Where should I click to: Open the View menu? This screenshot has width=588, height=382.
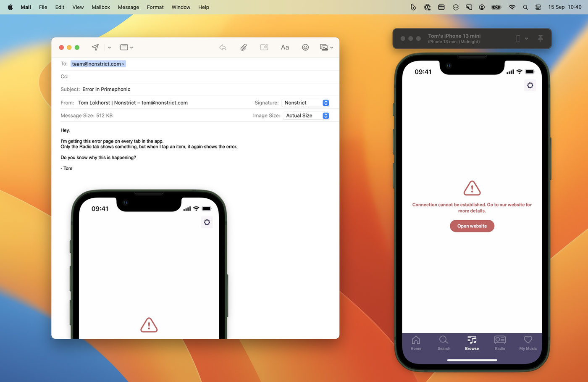pos(78,7)
